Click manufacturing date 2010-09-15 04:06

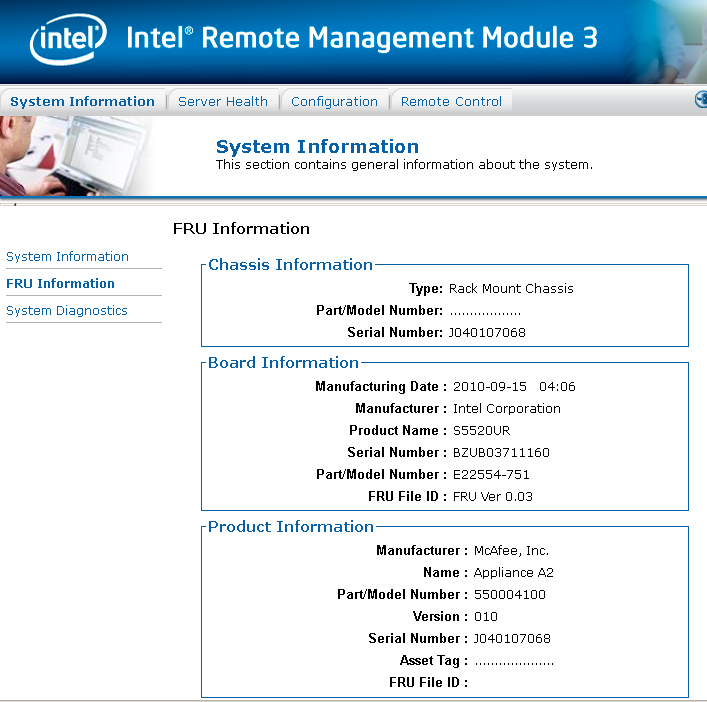coord(514,387)
